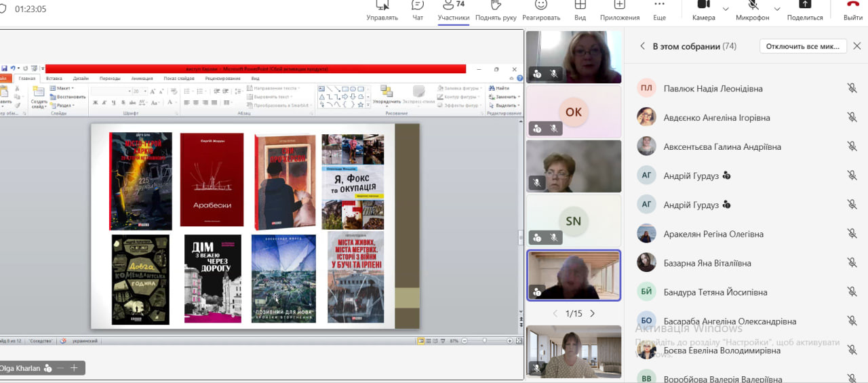Collapse the 'В этом собрании' participant list
868x383 pixels.
[x=642, y=46]
